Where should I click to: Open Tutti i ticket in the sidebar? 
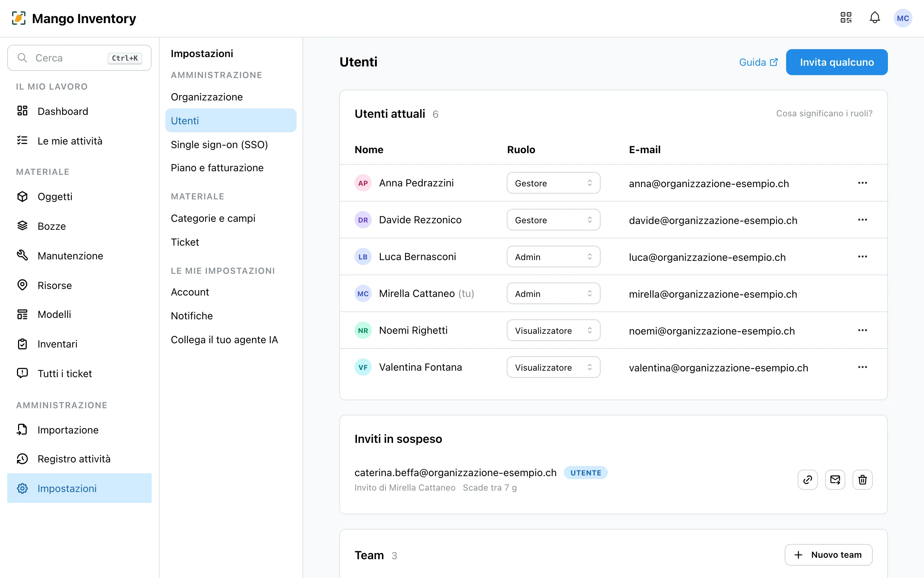[x=79, y=373]
